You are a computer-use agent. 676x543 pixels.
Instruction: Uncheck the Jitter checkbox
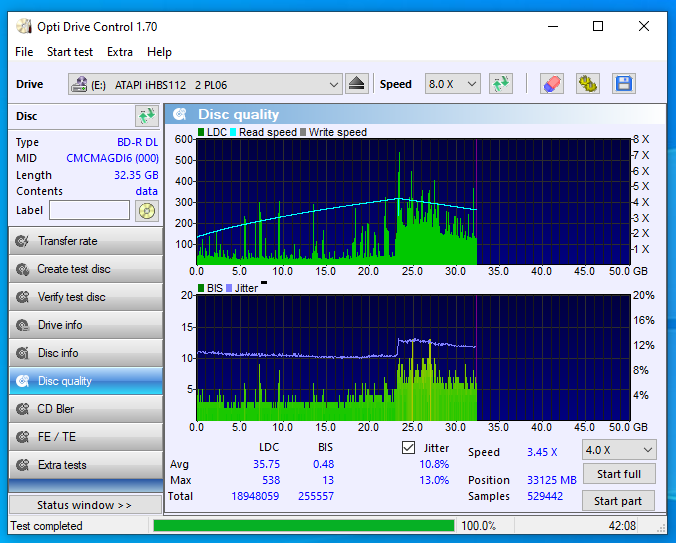click(x=408, y=447)
